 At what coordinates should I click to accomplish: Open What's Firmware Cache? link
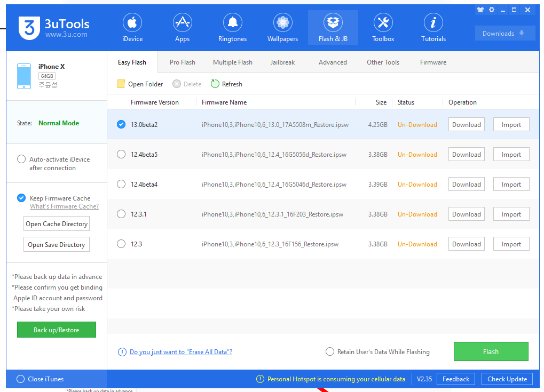[x=64, y=206]
